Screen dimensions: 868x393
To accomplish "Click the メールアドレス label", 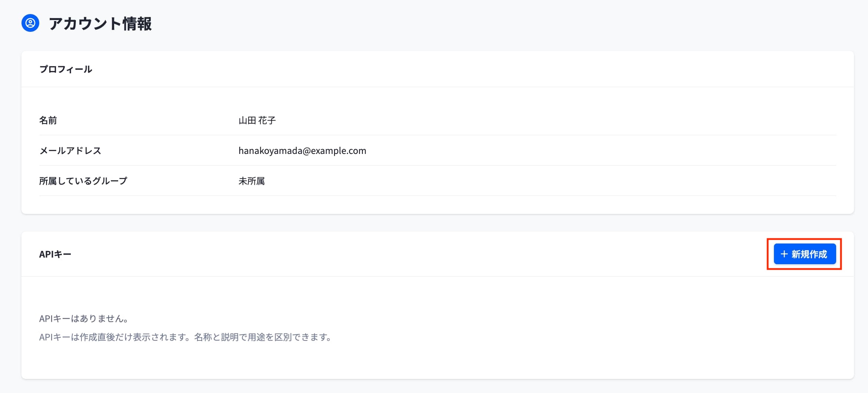I will coord(70,151).
